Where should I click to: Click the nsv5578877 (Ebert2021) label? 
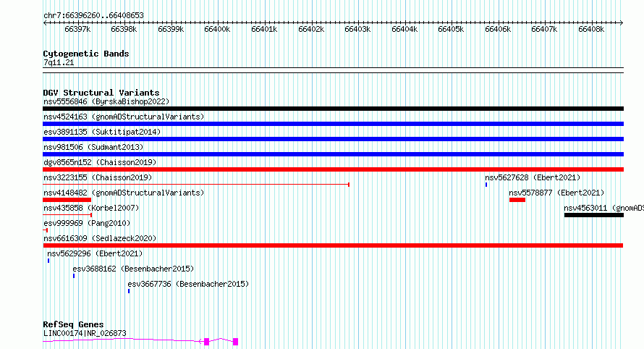(556, 193)
